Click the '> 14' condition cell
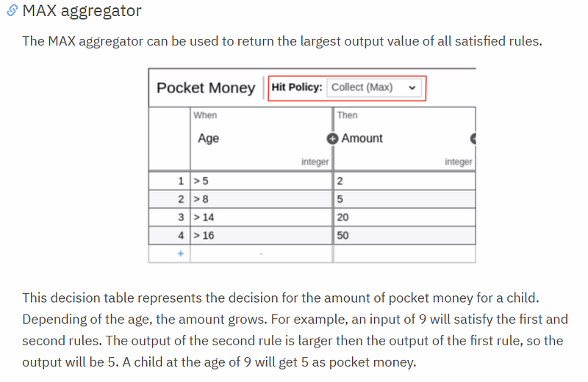Image resolution: width=588 pixels, height=382 pixels. click(261, 217)
